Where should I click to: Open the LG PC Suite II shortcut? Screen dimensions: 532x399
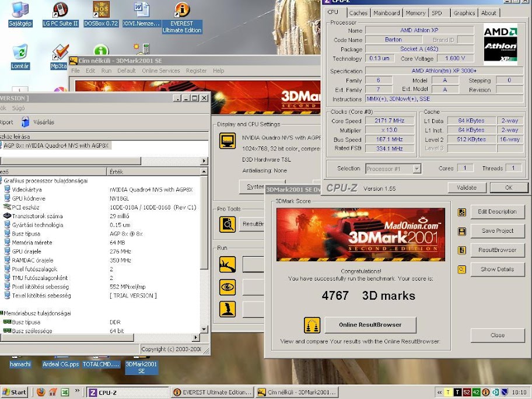coord(61,13)
